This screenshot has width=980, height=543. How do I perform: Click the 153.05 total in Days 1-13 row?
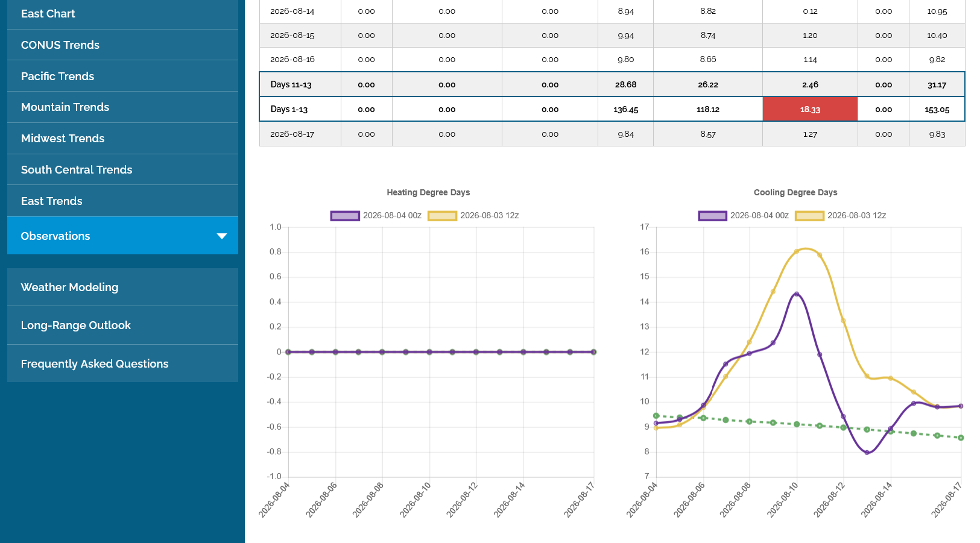pyautogui.click(x=937, y=110)
